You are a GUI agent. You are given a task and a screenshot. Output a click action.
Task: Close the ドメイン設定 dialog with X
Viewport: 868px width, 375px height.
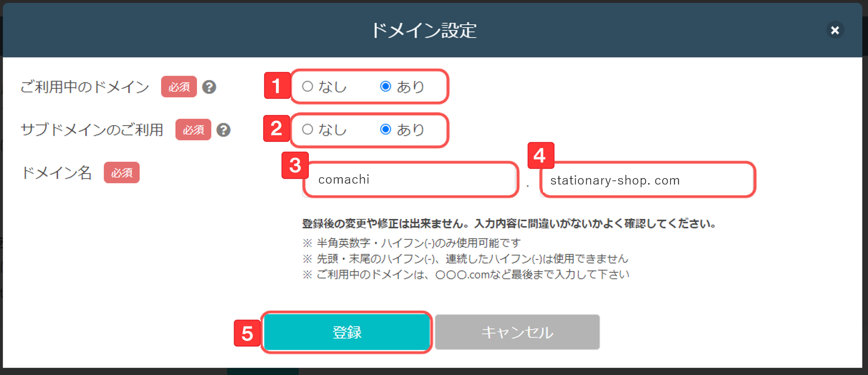click(835, 30)
